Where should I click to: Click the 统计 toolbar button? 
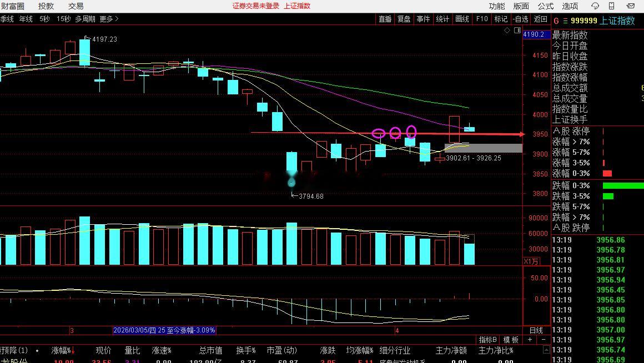[442, 19]
